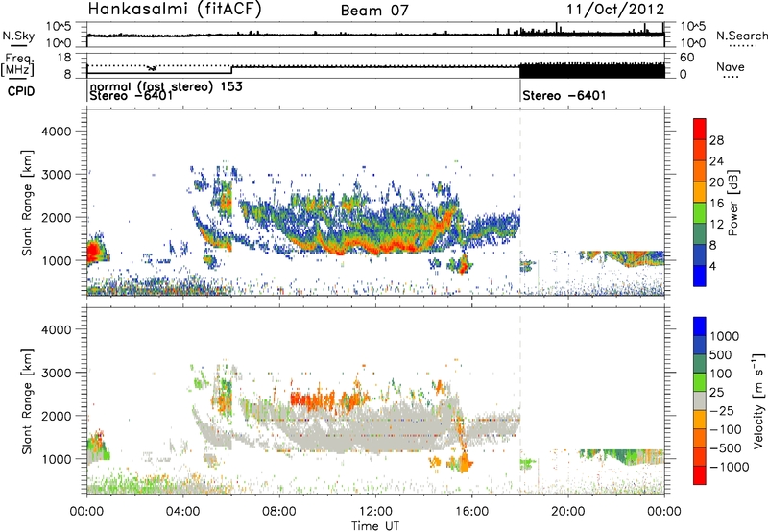768x532 pixels.
Task: Select the Nave legend label
Action: coord(731,67)
